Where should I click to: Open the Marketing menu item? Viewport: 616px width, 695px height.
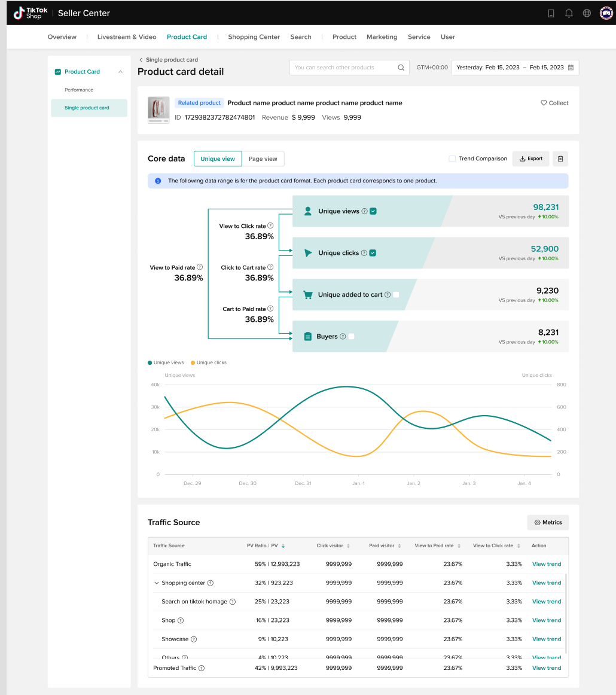[x=382, y=37]
